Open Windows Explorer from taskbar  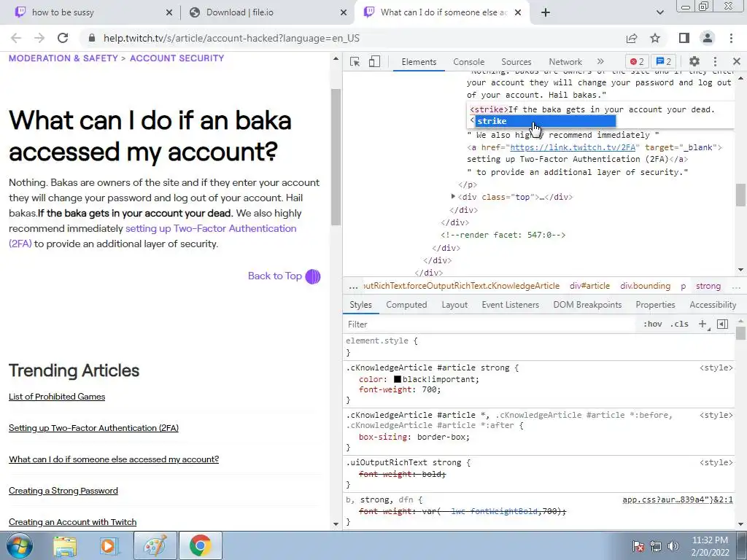[x=65, y=546]
